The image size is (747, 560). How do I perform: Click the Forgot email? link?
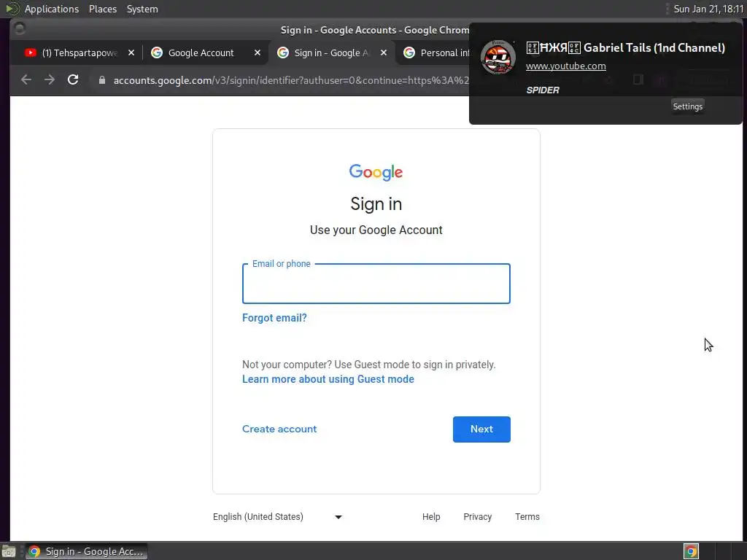[x=274, y=318]
